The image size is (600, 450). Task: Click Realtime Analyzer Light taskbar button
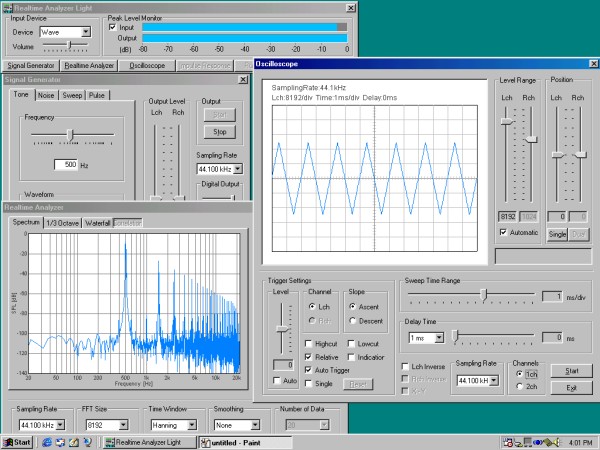pyautogui.click(x=150, y=443)
